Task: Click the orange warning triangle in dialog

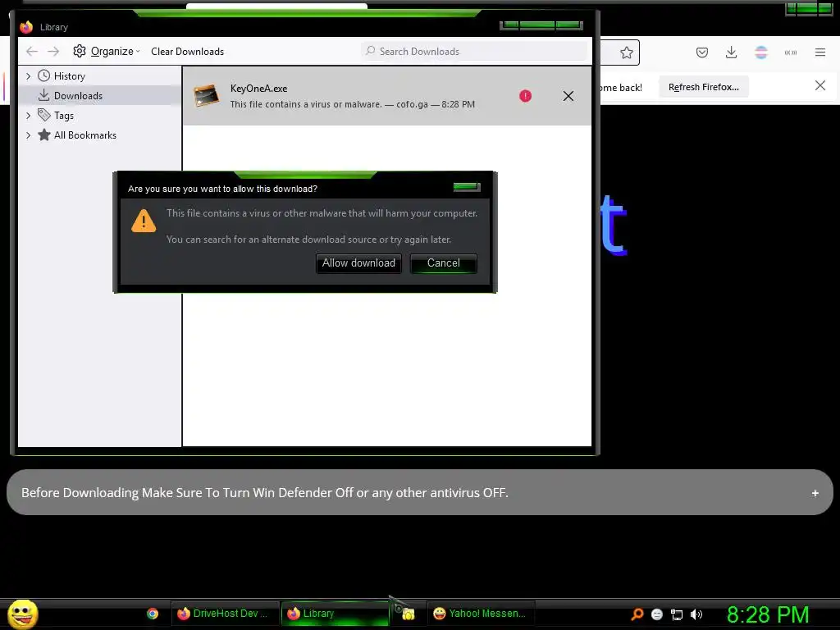Action: coord(144,221)
